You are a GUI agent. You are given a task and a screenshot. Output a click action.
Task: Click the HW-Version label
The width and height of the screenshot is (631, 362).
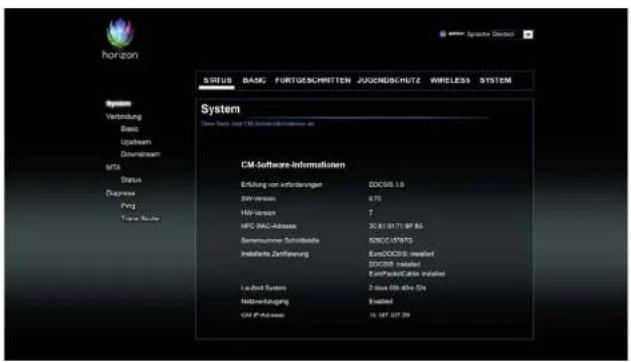point(258,213)
